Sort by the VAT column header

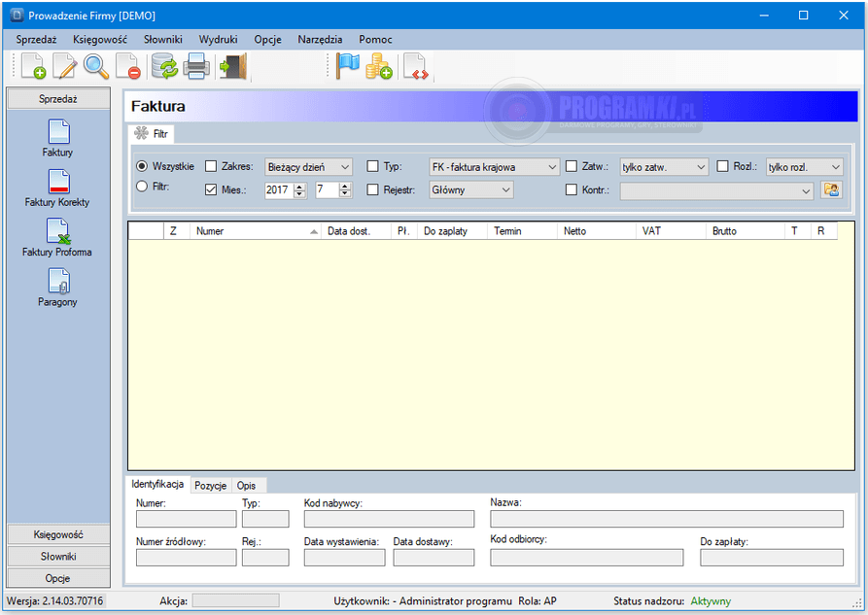pos(671,231)
